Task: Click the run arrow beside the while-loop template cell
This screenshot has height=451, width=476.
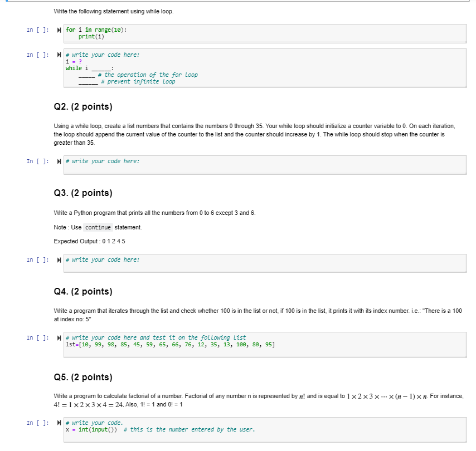Action: [x=59, y=55]
